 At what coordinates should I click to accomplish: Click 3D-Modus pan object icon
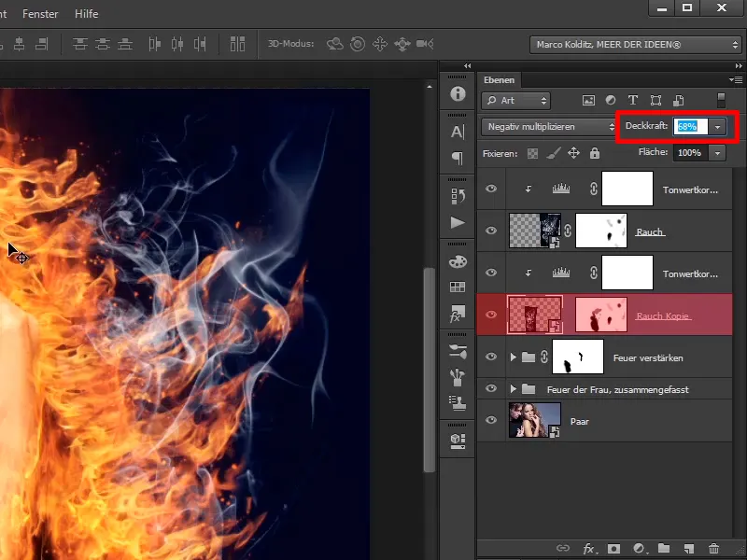pyautogui.click(x=380, y=44)
